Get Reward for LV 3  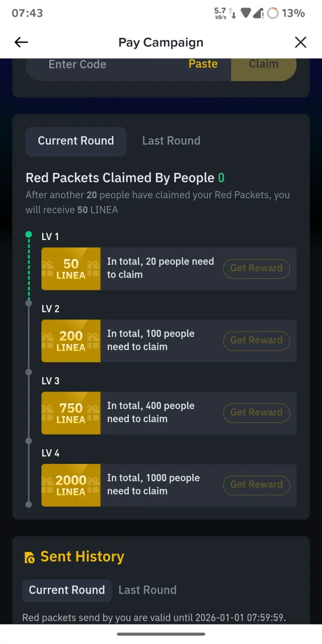pos(257,413)
